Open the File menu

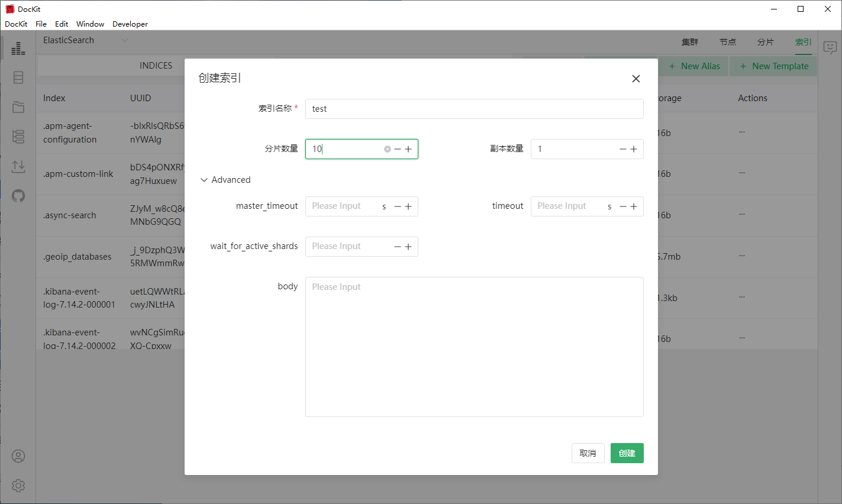pos(41,24)
